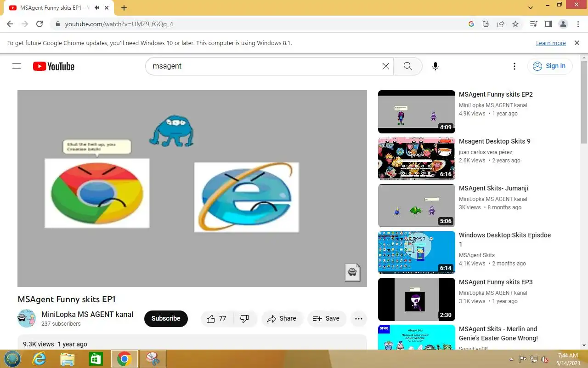Save the video to a playlist
This screenshot has width=588, height=368.
326,318
